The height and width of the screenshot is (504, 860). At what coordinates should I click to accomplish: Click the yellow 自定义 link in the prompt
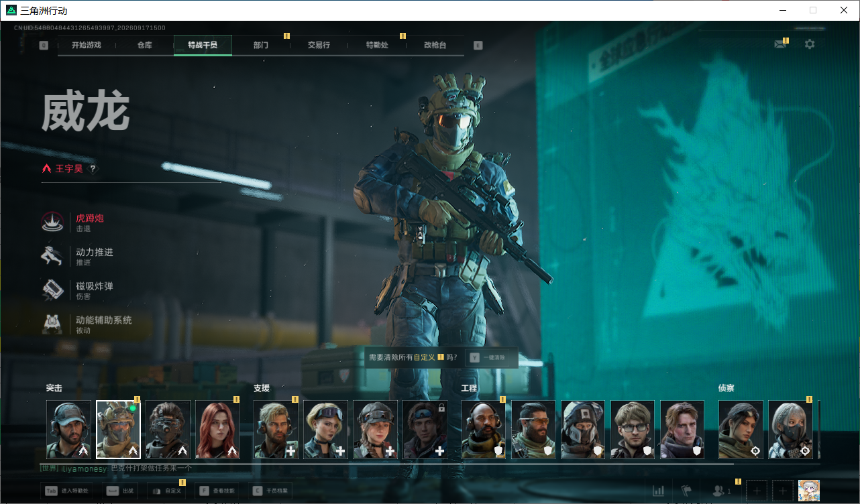425,358
